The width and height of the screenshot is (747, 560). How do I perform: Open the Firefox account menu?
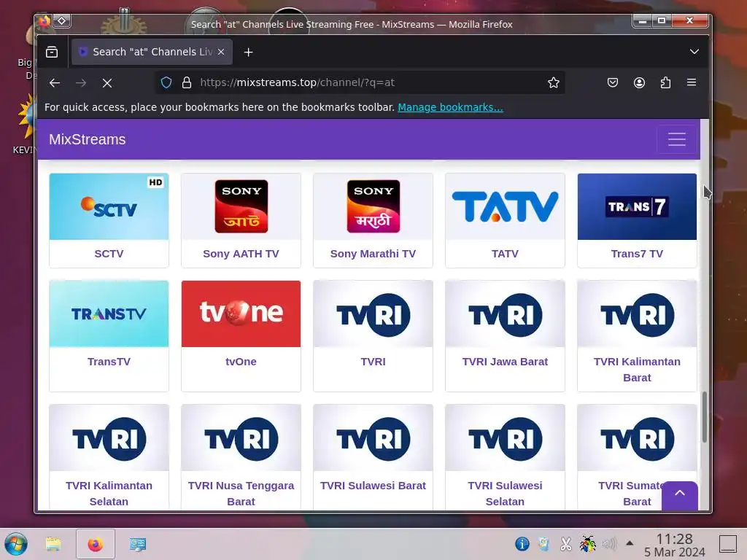639,83
